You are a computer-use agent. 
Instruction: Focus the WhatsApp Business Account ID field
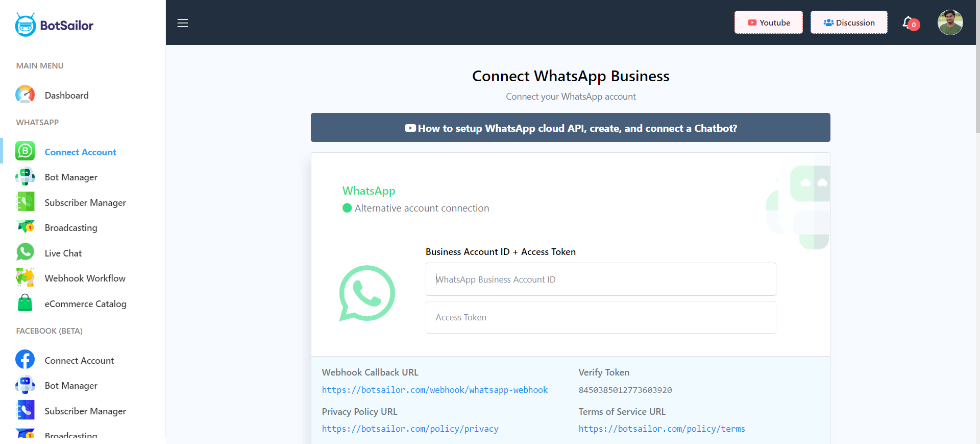point(601,279)
